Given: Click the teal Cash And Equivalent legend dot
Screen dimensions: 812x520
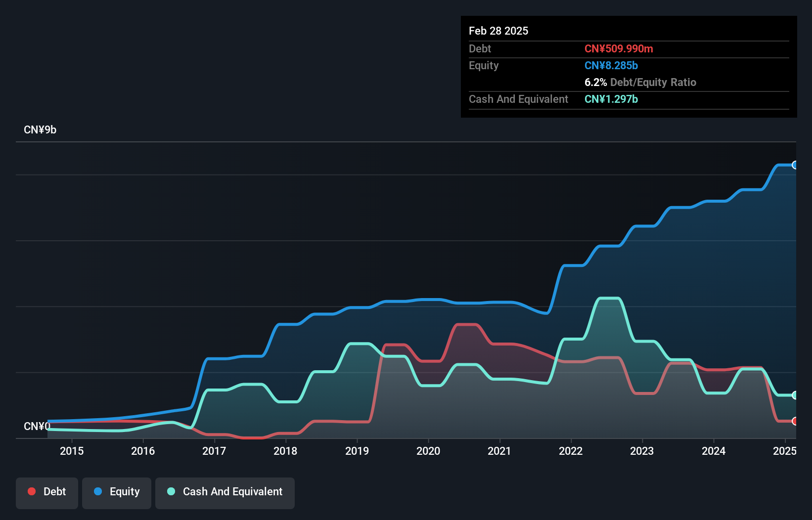Looking at the screenshot, I should point(171,491).
